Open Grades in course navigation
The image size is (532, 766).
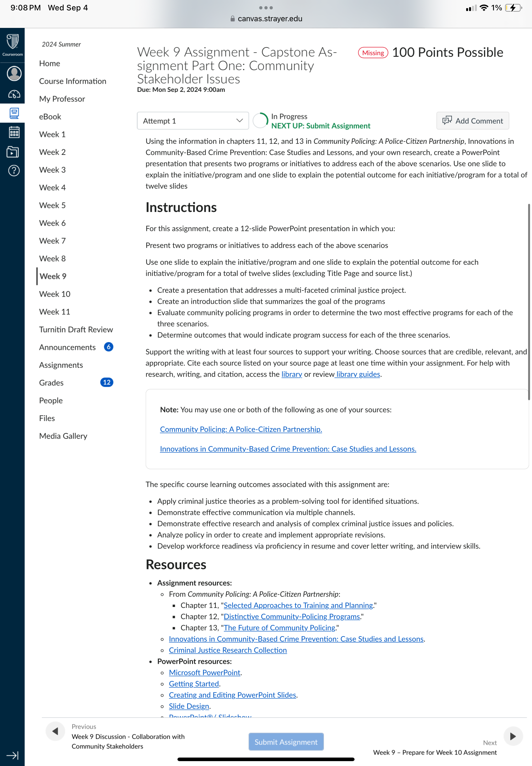pos(51,382)
